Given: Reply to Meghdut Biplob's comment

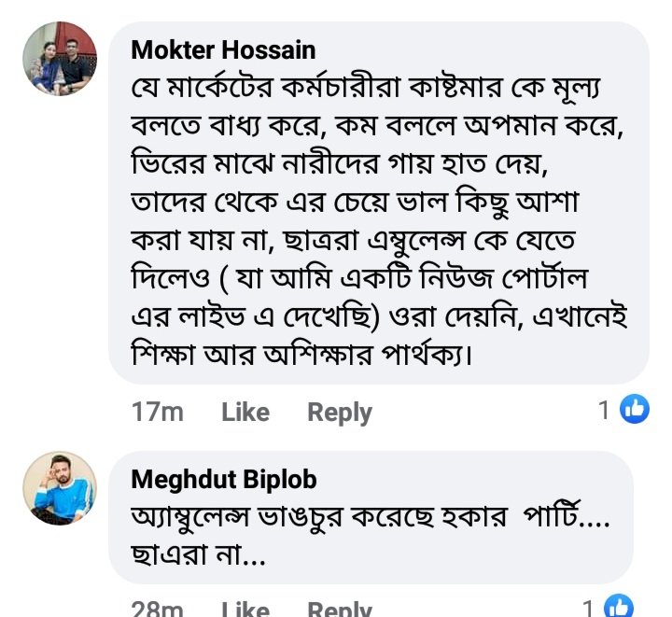Looking at the screenshot, I should (x=340, y=610).
